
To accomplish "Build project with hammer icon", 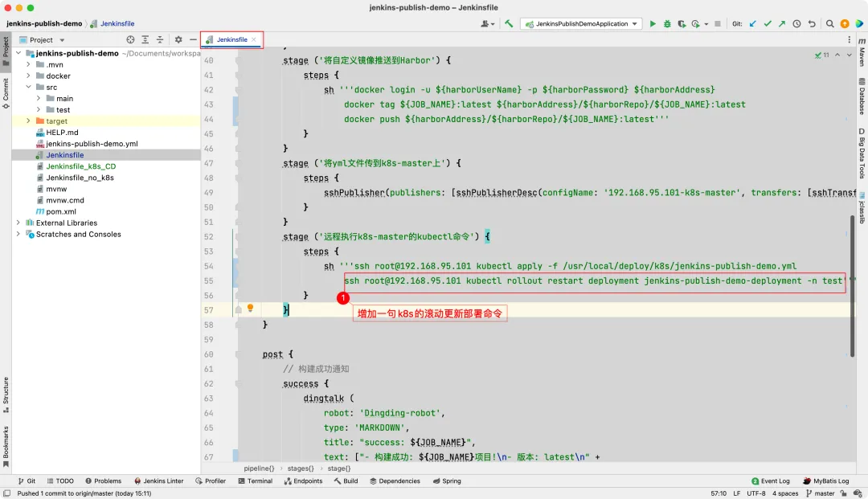I will pyautogui.click(x=509, y=24).
